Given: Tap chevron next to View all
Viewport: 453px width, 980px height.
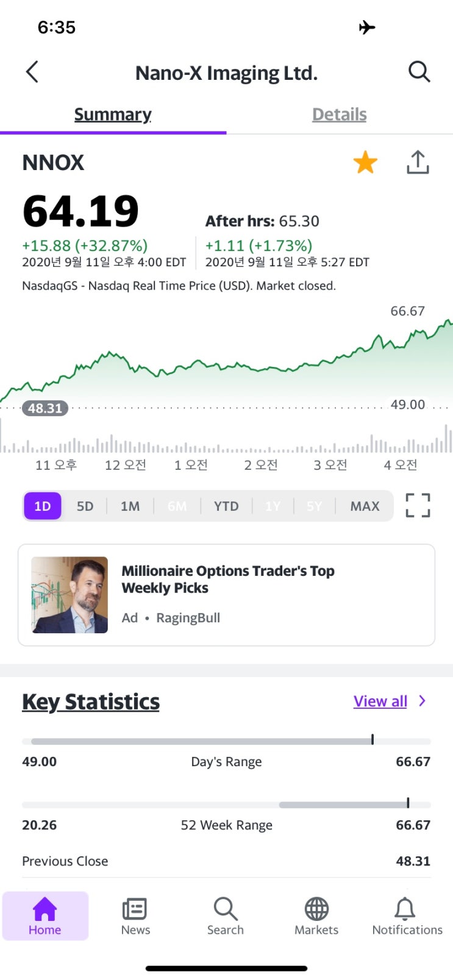Looking at the screenshot, I should coord(422,701).
